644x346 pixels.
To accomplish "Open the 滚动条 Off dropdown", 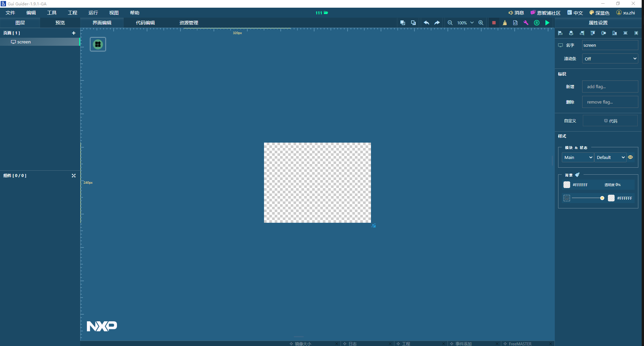I will 610,59.
